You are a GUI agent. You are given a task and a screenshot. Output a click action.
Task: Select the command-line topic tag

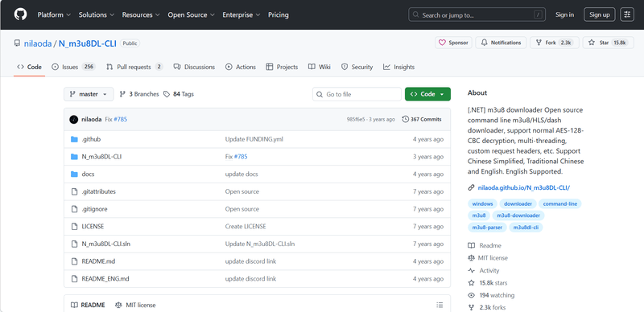[x=559, y=203]
